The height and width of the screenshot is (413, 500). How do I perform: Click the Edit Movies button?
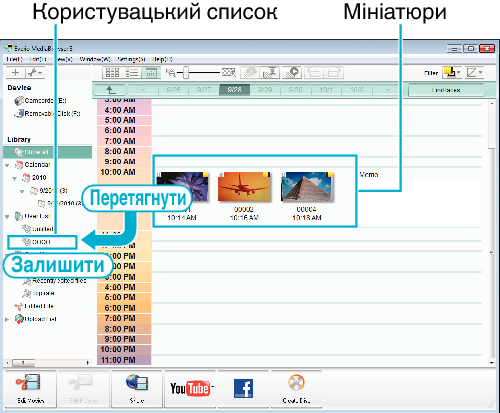click(x=30, y=389)
